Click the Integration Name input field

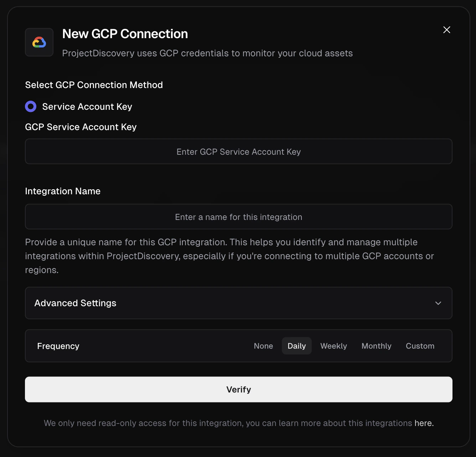point(238,216)
